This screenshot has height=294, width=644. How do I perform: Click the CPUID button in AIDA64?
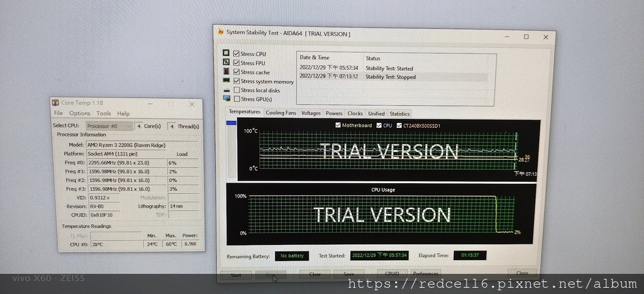coord(392,274)
